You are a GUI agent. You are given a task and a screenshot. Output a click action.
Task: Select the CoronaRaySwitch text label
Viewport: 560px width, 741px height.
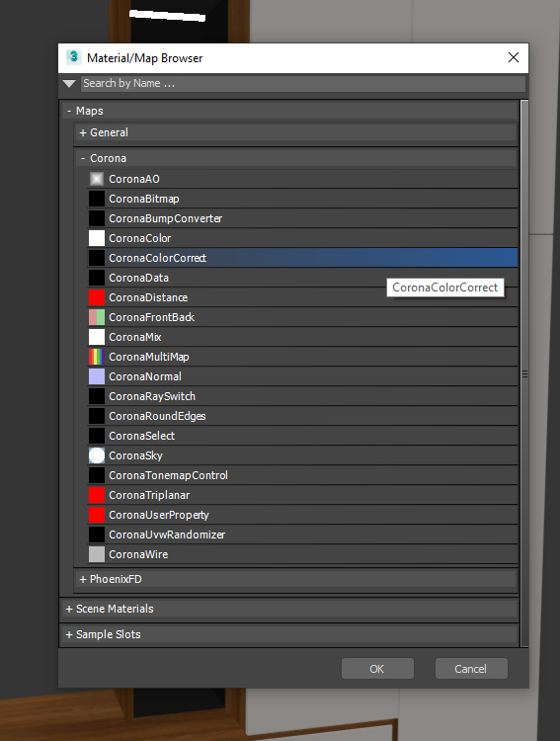[x=152, y=396]
